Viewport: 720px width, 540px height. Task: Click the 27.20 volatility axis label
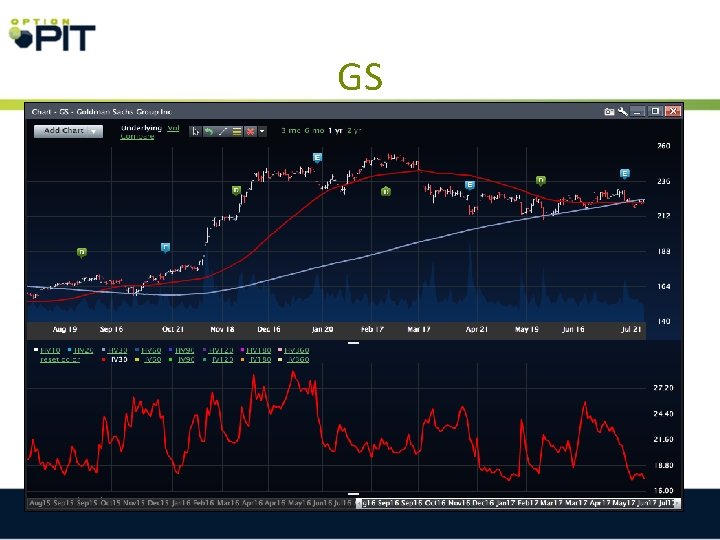click(663, 388)
